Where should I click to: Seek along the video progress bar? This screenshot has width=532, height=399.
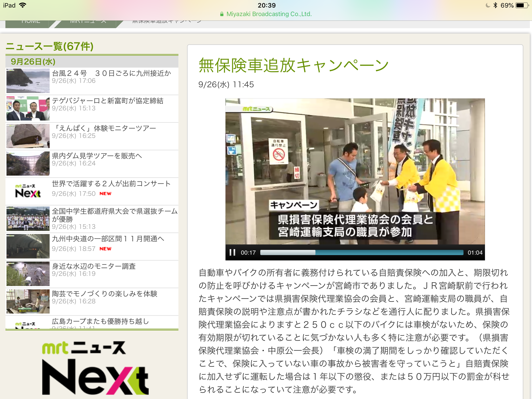pyautogui.click(x=362, y=252)
